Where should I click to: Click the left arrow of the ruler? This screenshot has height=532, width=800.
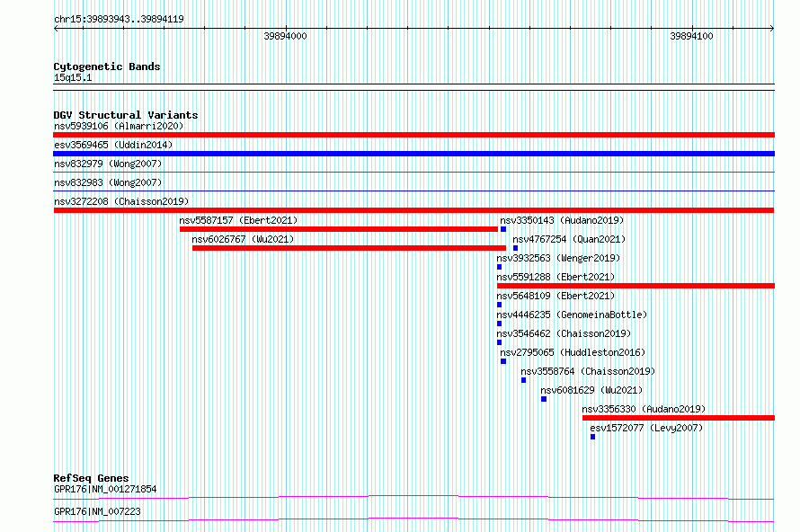[56, 28]
